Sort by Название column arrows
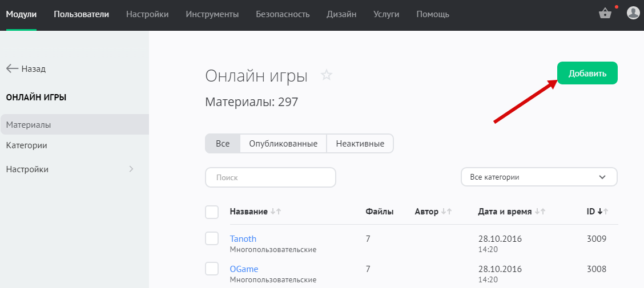Viewport: 644px width, 288px height. [276, 212]
